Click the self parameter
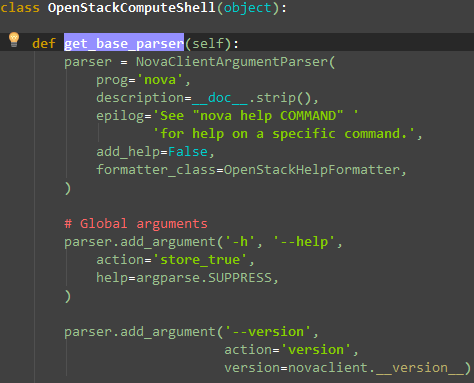 208,43
